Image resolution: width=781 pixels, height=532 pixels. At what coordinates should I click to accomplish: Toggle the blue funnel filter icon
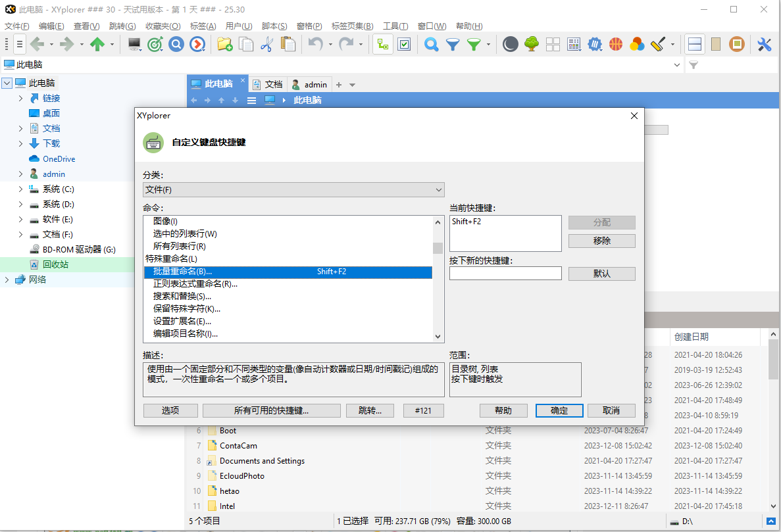453,44
